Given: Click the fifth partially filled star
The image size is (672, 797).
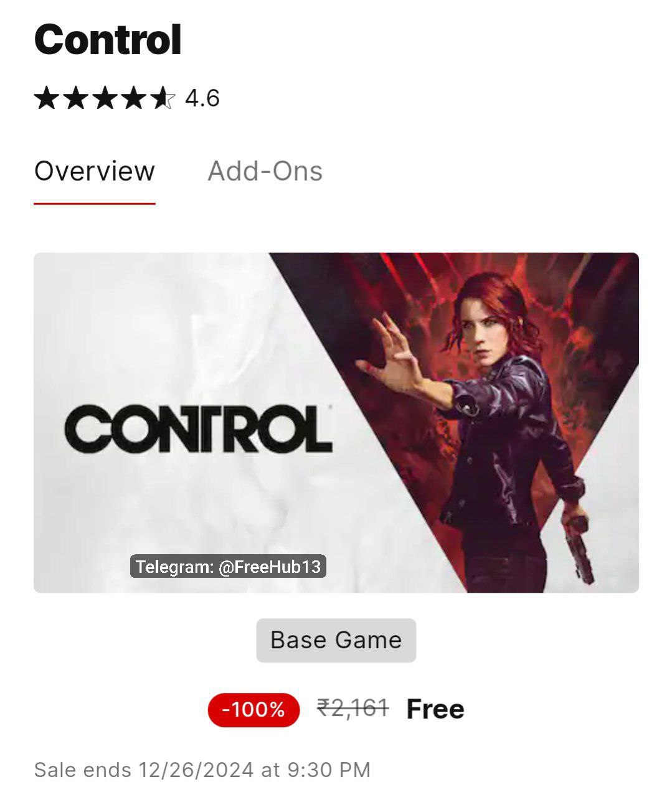Looking at the screenshot, I should pos(163,98).
